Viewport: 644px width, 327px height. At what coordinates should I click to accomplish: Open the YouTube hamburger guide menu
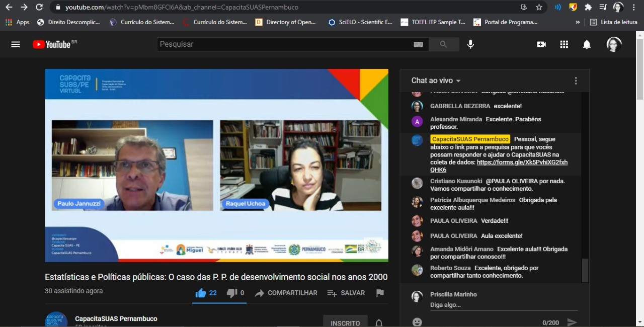pyautogui.click(x=16, y=44)
